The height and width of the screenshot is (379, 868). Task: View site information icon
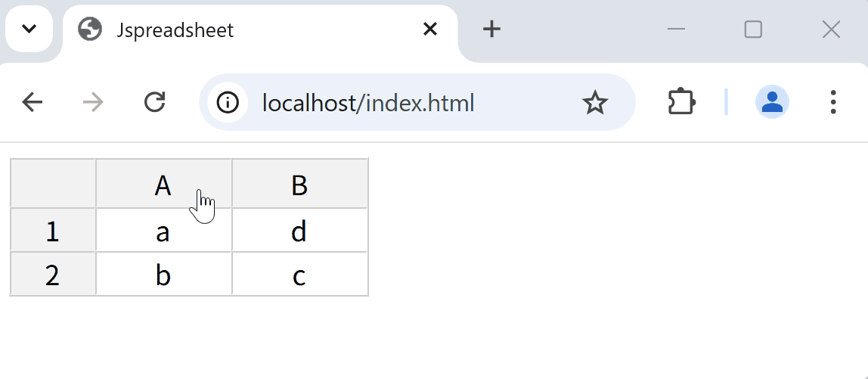(x=228, y=102)
